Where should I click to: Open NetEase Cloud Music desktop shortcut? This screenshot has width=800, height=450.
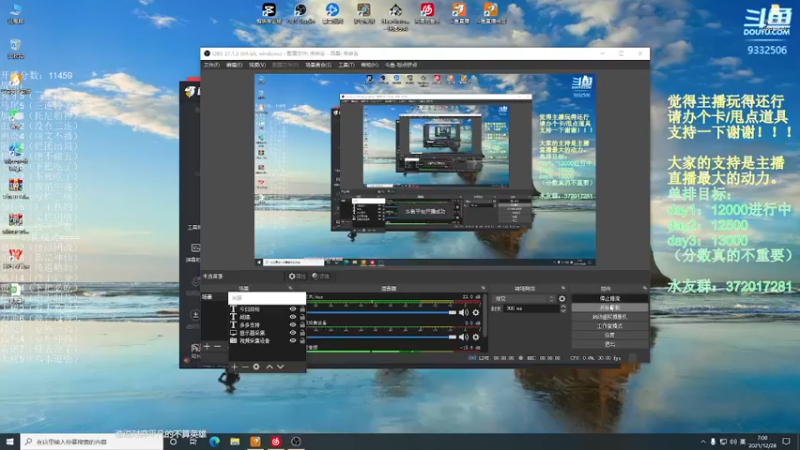427,13
